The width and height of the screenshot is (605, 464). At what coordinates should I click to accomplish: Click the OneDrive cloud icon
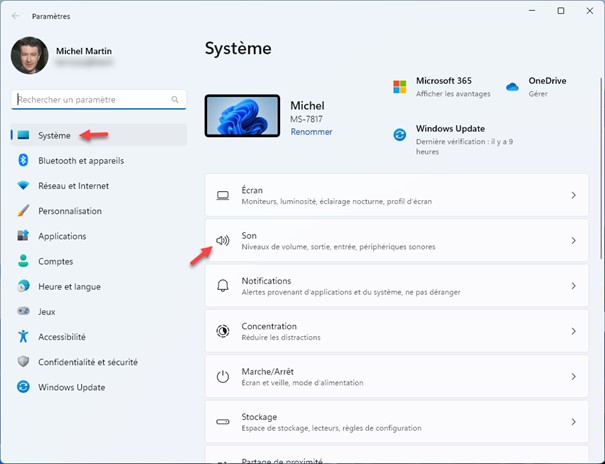513,86
